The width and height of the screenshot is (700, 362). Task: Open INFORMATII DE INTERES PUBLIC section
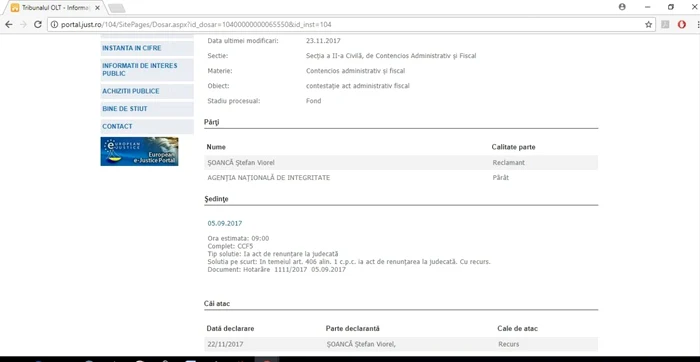(147, 70)
